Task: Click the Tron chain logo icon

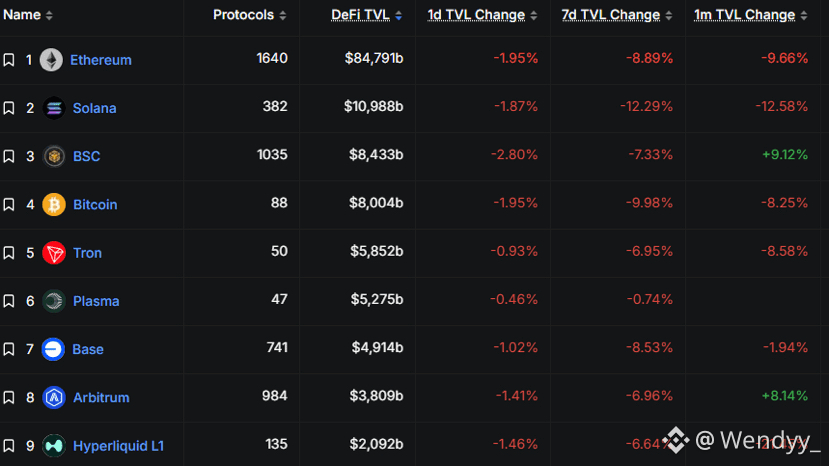Action: [x=54, y=253]
